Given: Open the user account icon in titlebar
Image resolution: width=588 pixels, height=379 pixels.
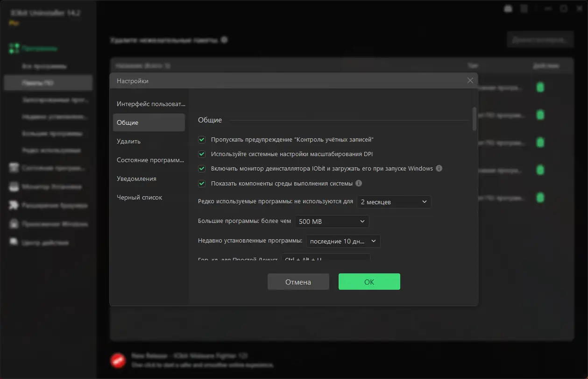Looking at the screenshot, I should tap(508, 8).
